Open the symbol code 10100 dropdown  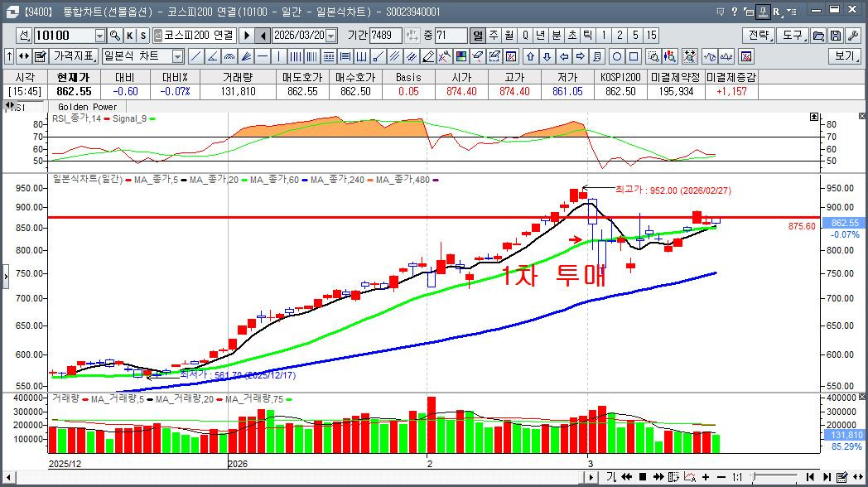click(x=99, y=36)
